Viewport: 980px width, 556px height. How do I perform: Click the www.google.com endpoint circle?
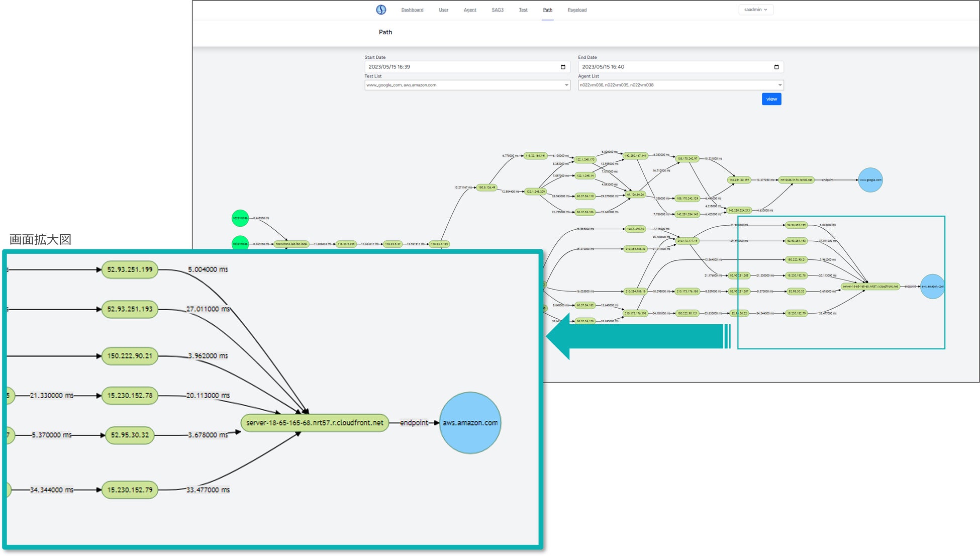[870, 180]
